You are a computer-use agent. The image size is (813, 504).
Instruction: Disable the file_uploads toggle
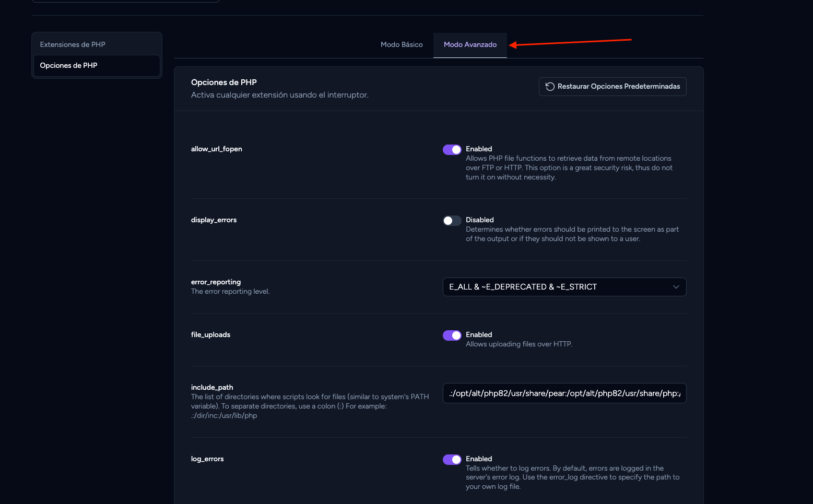(x=452, y=335)
